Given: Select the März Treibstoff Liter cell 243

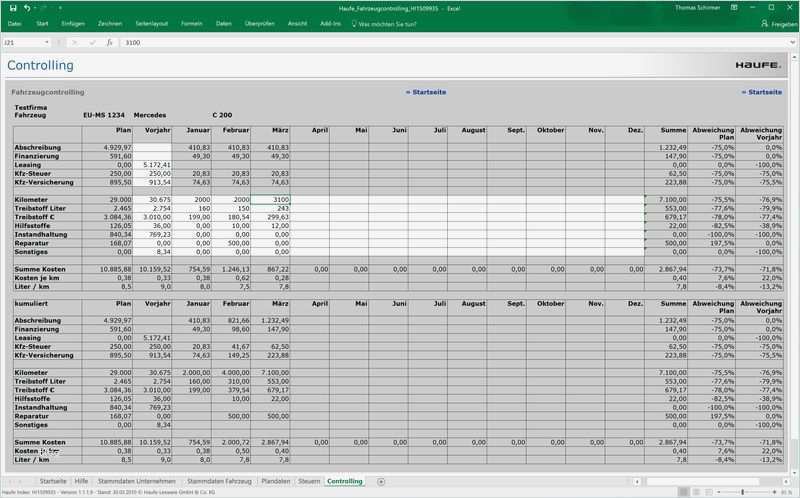Looking at the screenshot, I should click(270, 208).
